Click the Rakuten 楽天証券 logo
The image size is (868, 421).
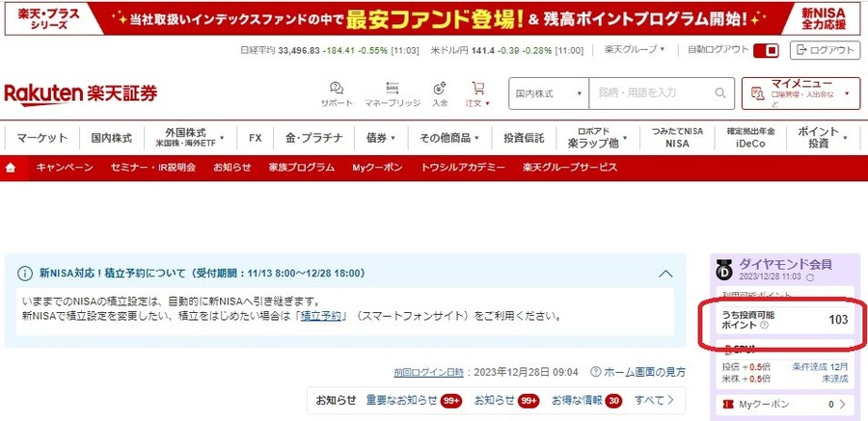coord(81,94)
